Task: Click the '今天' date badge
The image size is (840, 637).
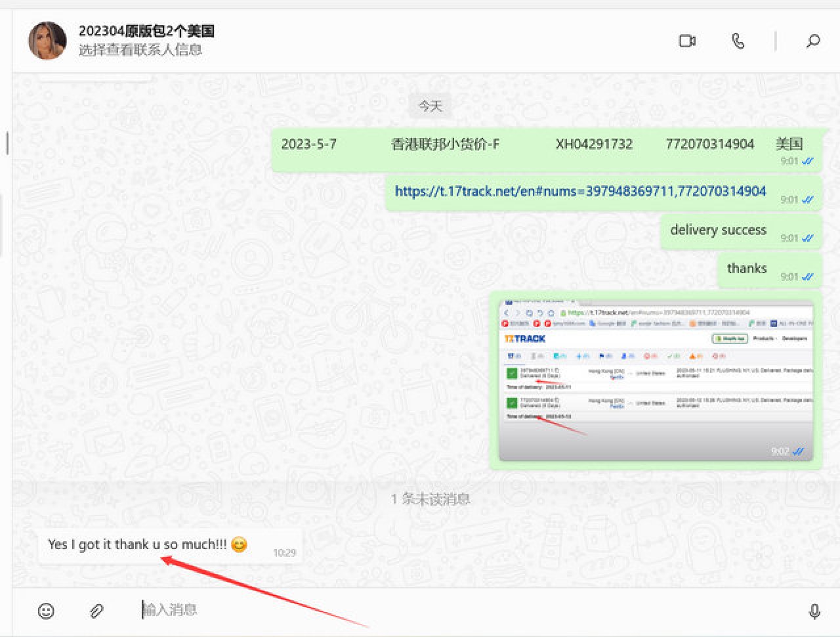Action: pos(430,106)
